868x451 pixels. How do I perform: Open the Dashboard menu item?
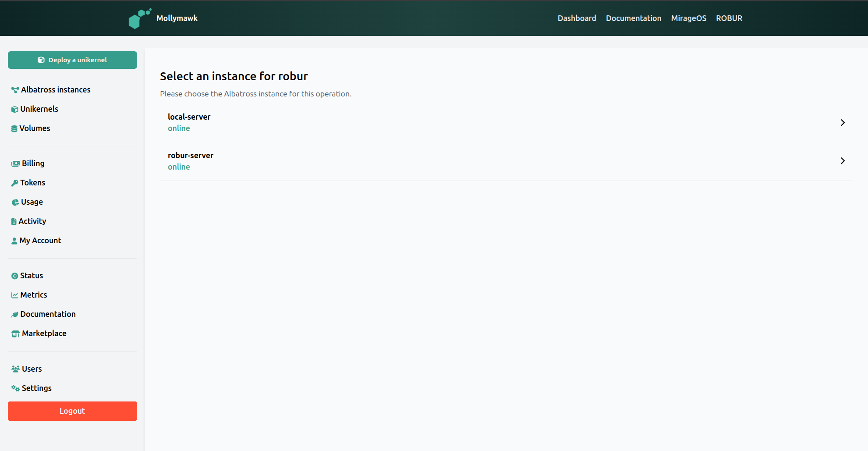(577, 18)
